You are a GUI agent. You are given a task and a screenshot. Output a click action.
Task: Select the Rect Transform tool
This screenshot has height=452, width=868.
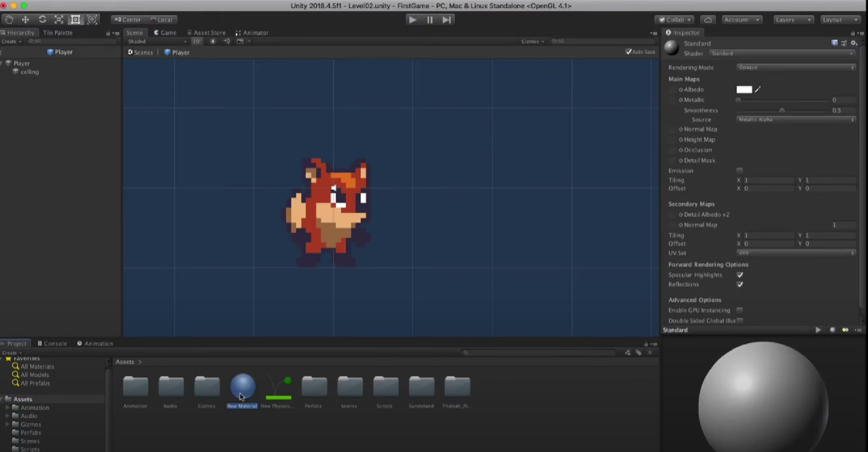pyautogui.click(x=75, y=19)
